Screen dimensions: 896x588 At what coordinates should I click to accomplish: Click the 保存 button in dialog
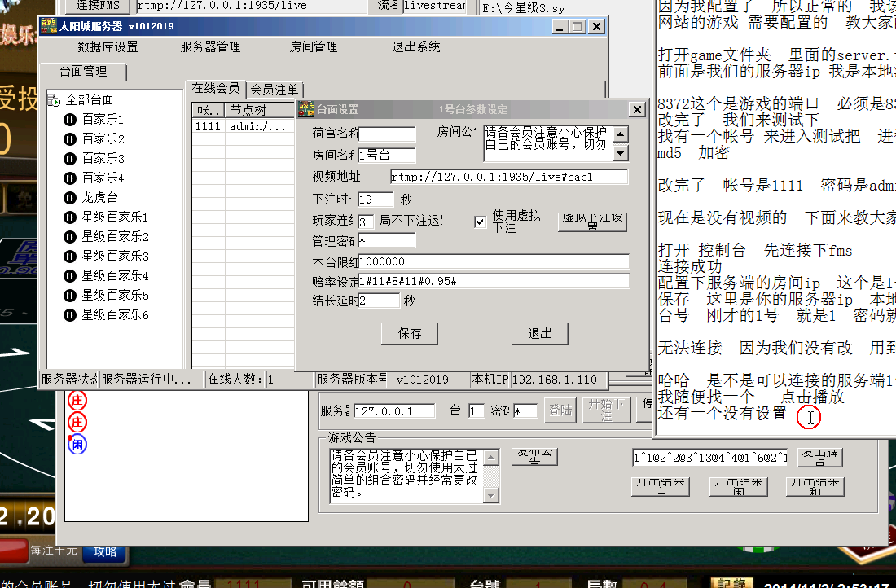pos(410,333)
